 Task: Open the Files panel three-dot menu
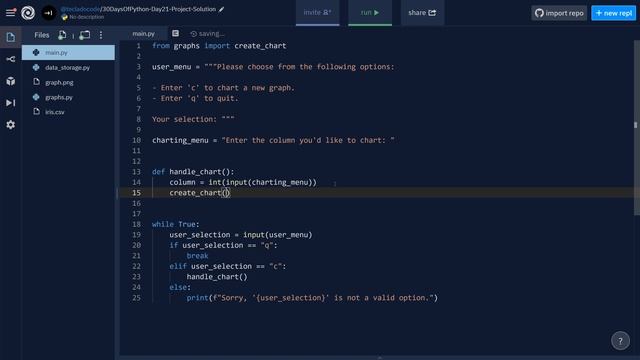(101, 35)
